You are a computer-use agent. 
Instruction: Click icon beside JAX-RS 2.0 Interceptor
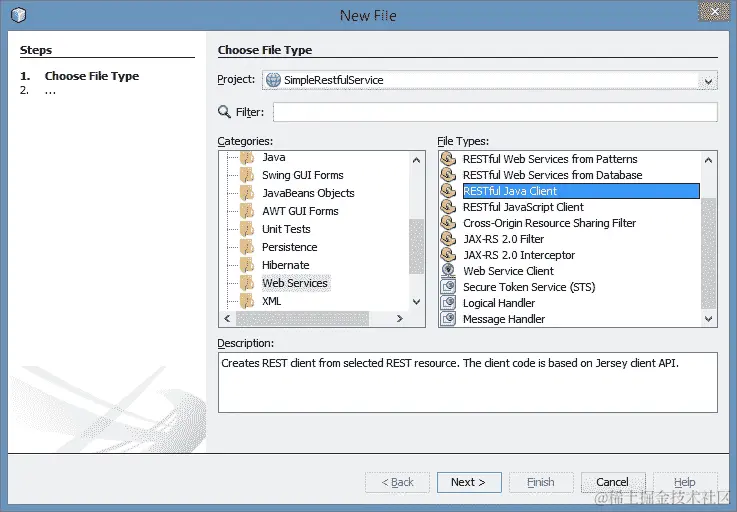click(x=448, y=255)
